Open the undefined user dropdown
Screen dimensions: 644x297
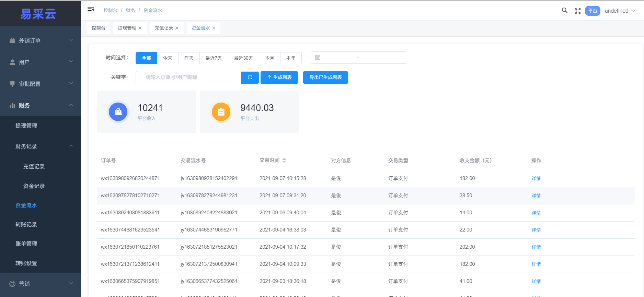[620, 11]
